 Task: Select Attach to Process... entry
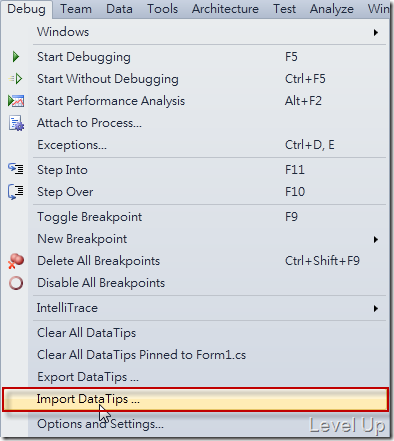pos(209,123)
